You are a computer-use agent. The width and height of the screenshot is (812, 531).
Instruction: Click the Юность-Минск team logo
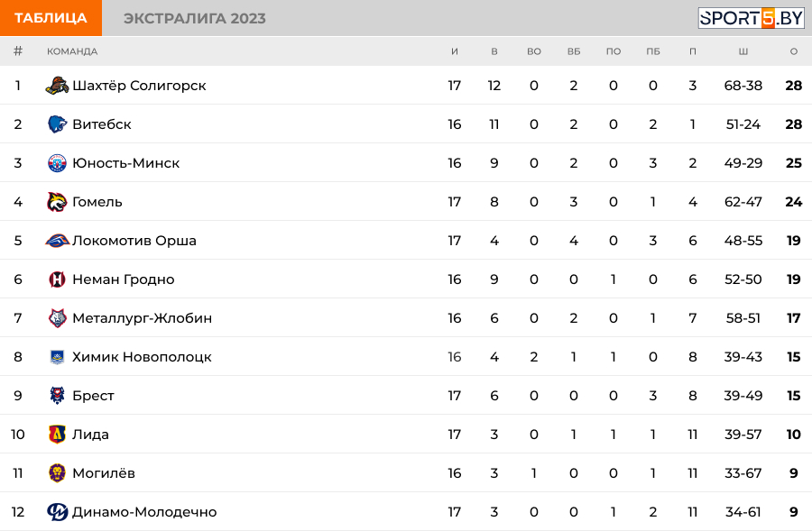coord(57,163)
